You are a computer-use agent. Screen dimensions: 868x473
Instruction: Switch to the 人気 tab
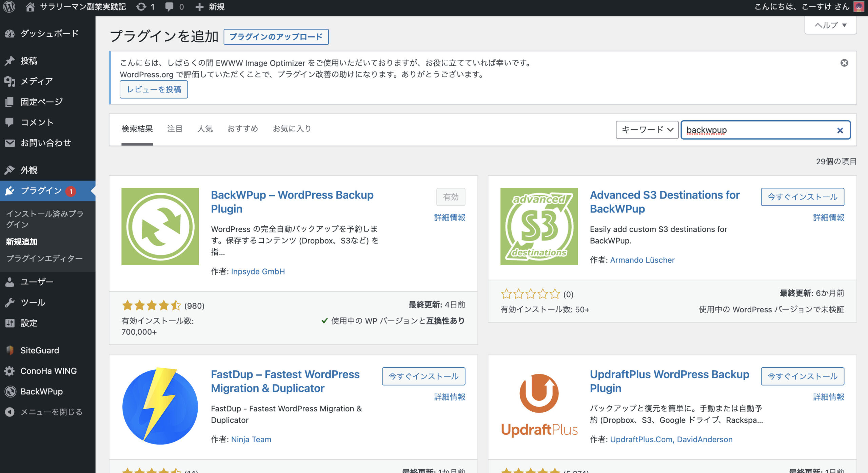pos(205,129)
